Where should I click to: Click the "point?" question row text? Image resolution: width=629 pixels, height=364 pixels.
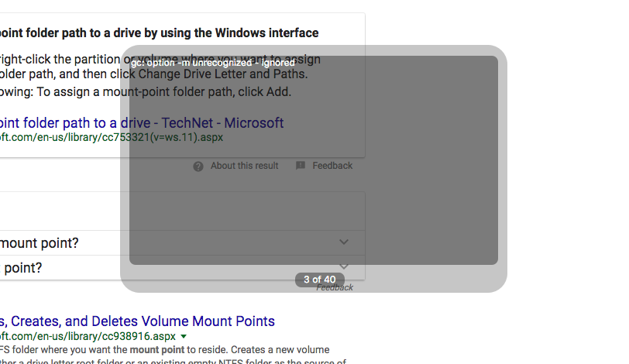pyautogui.click(x=21, y=268)
